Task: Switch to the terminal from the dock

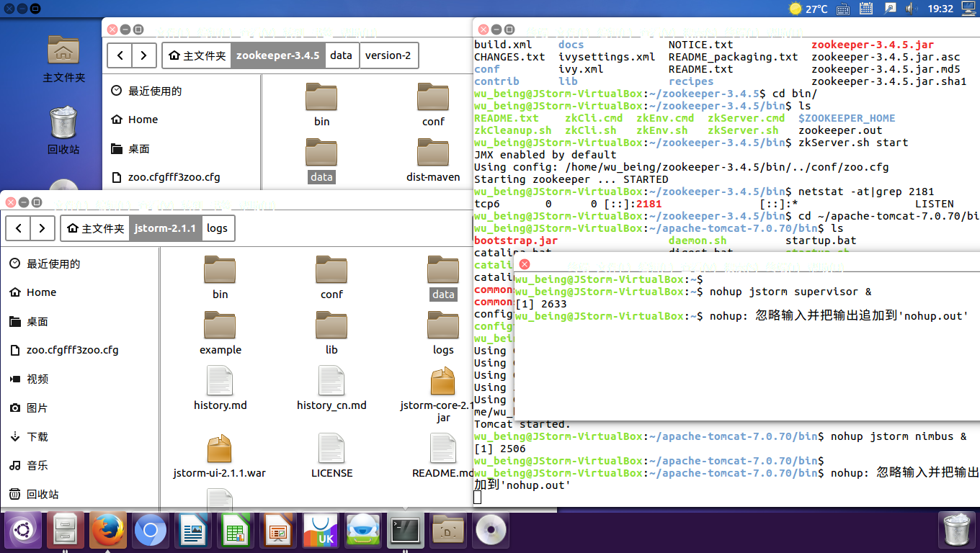Action: 406,531
